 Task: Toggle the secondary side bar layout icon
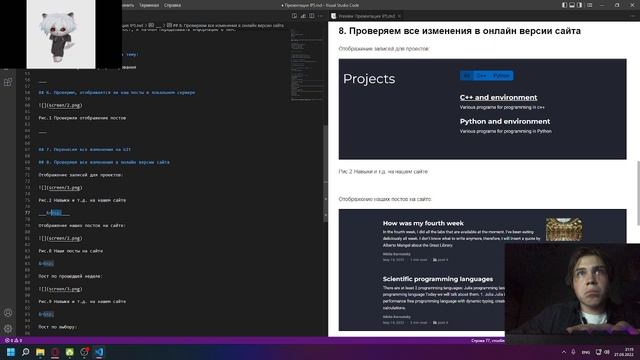click(x=580, y=5)
